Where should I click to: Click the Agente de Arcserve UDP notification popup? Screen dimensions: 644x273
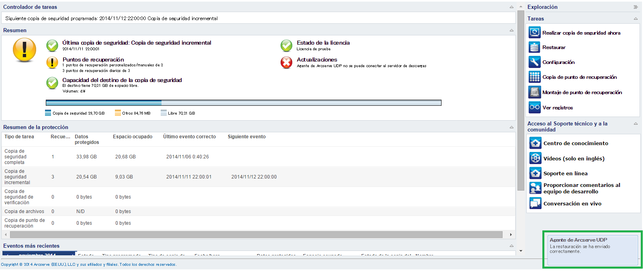pyautogui.click(x=593, y=250)
